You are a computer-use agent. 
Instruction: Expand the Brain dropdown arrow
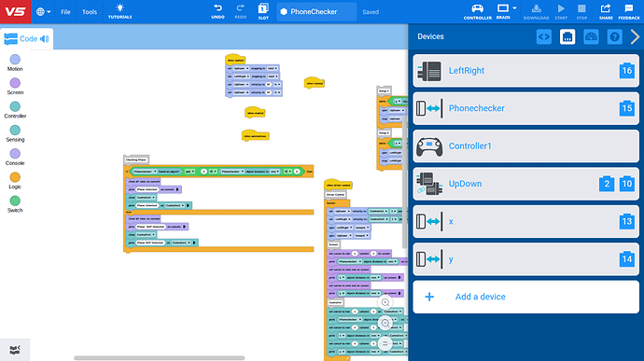pos(514,8)
